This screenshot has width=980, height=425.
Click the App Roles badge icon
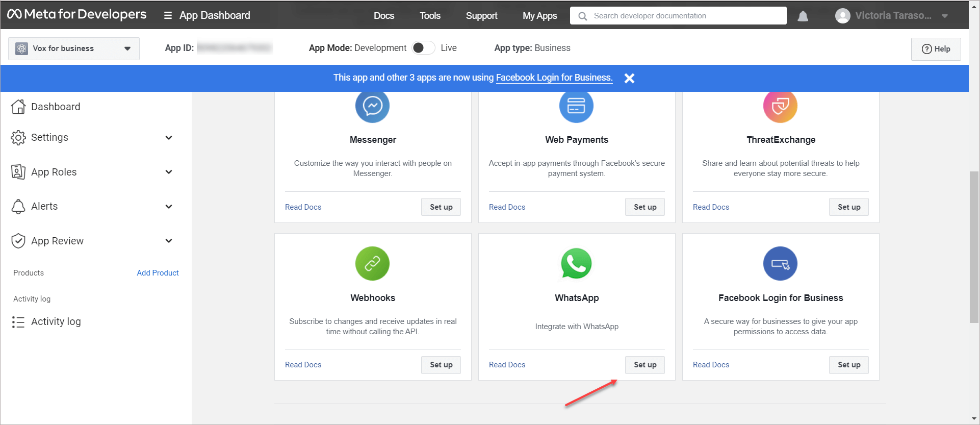click(18, 172)
